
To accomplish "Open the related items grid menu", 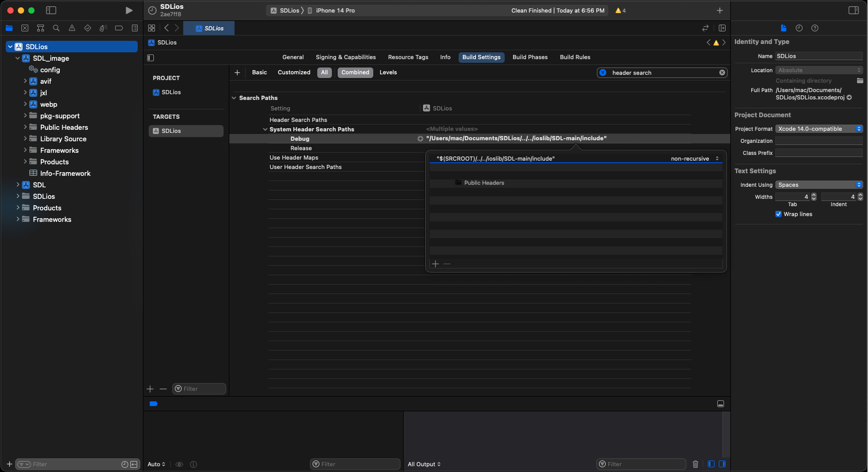I will [151, 28].
